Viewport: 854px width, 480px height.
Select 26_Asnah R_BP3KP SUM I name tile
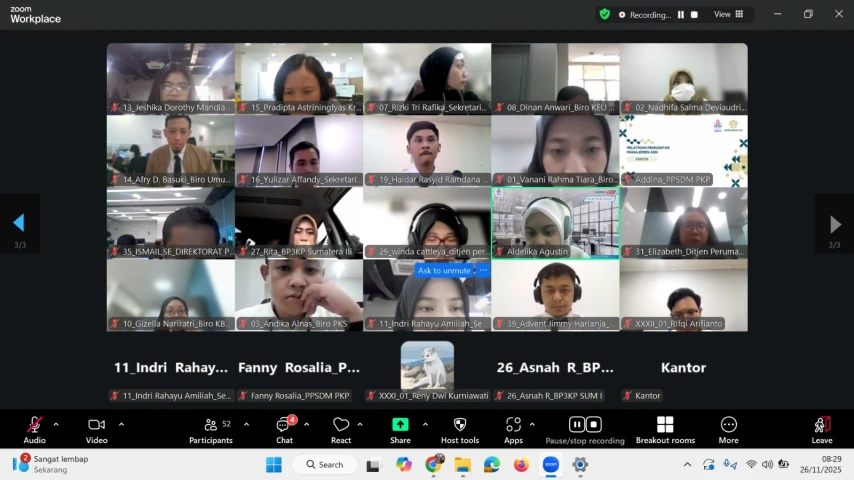coord(555,368)
